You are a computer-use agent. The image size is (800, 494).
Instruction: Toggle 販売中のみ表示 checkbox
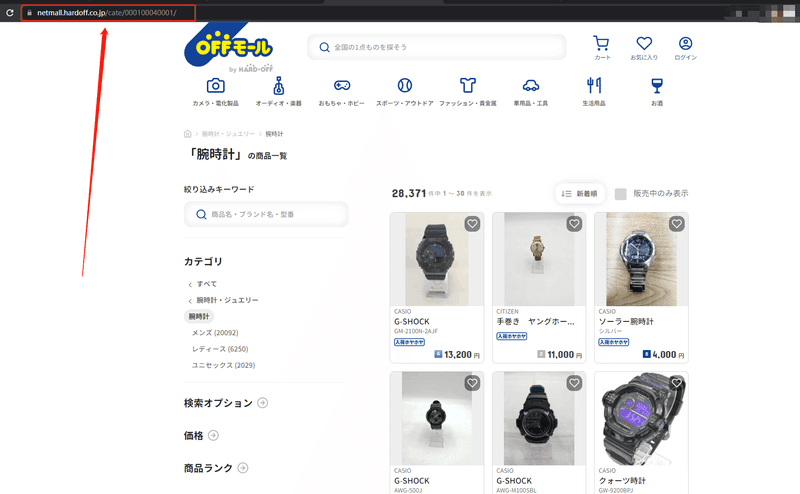620,194
